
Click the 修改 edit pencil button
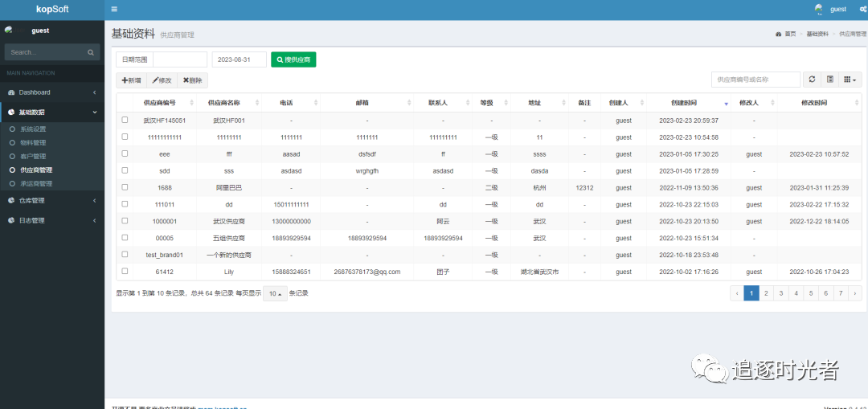pos(162,80)
